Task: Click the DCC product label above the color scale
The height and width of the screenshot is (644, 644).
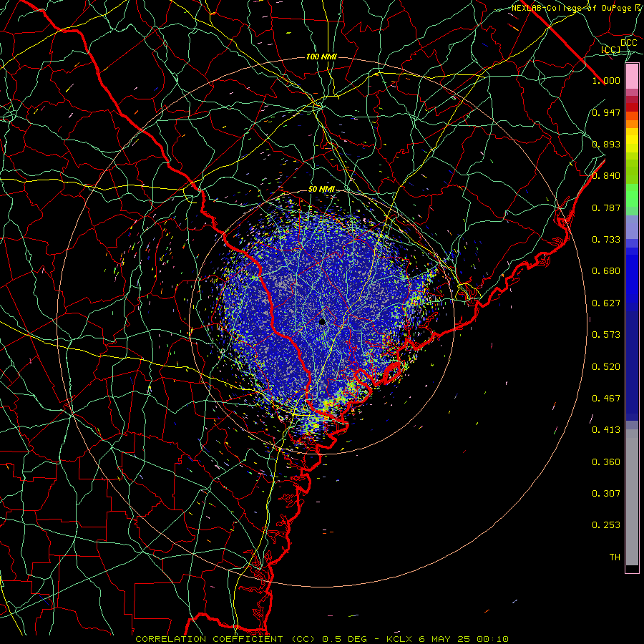Action: point(629,43)
